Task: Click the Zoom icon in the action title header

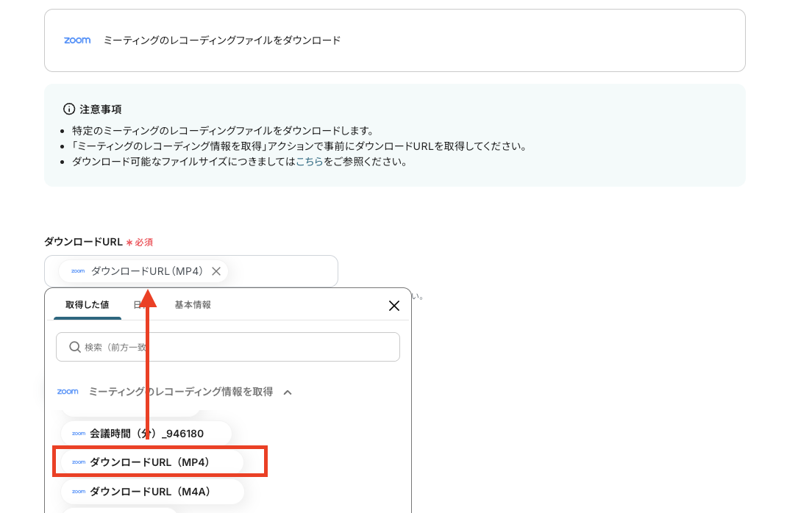Action: click(x=77, y=40)
